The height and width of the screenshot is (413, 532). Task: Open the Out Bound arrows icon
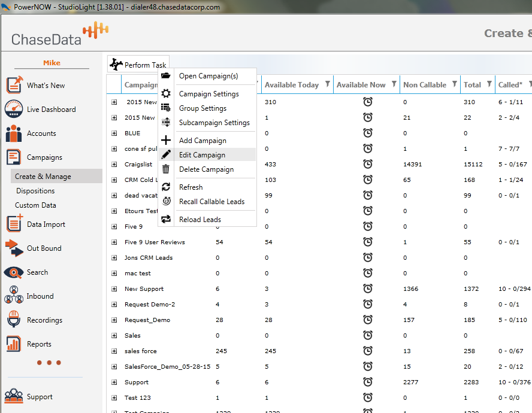point(14,248)
